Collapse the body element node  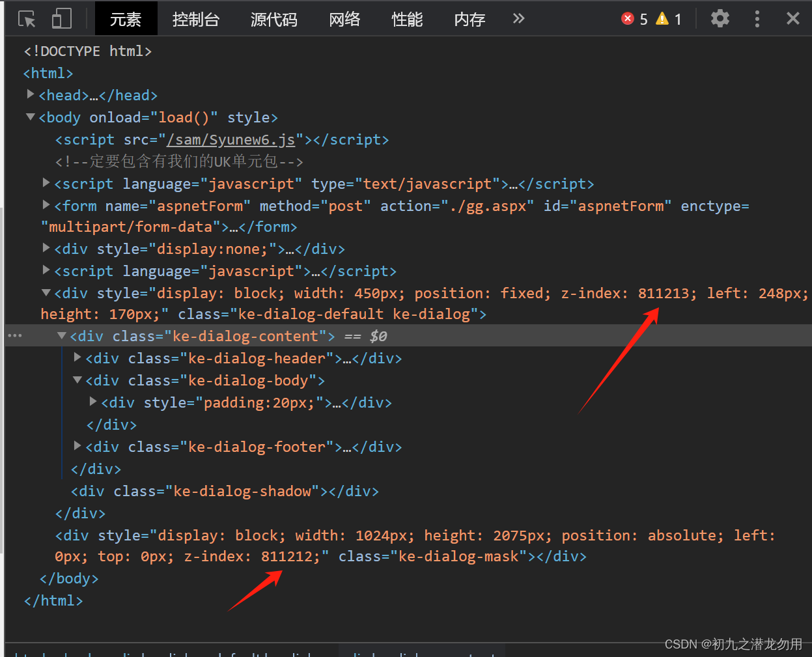point(31,117)
